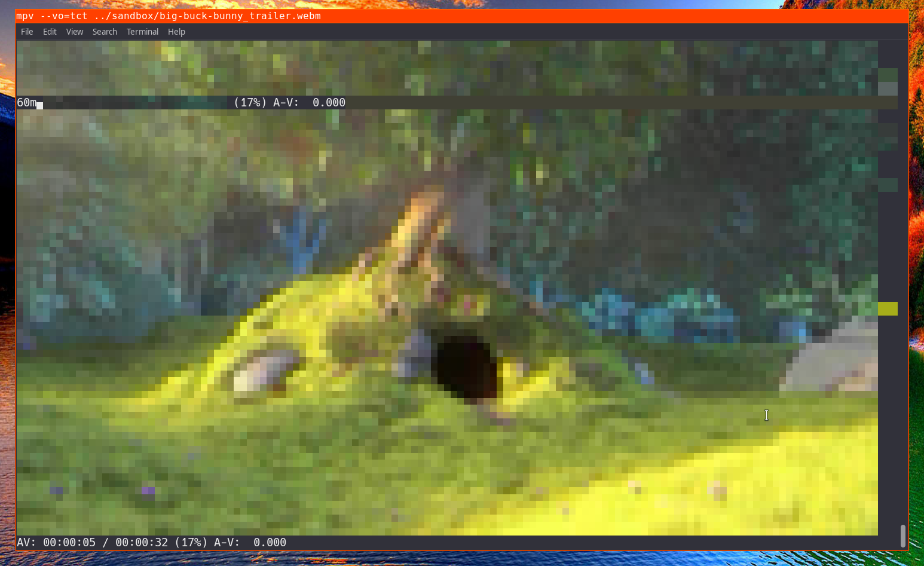Click the (17%) playback percentage text
Image resolution: width=924 pixels, height=566 pixels.
point(249,102)
